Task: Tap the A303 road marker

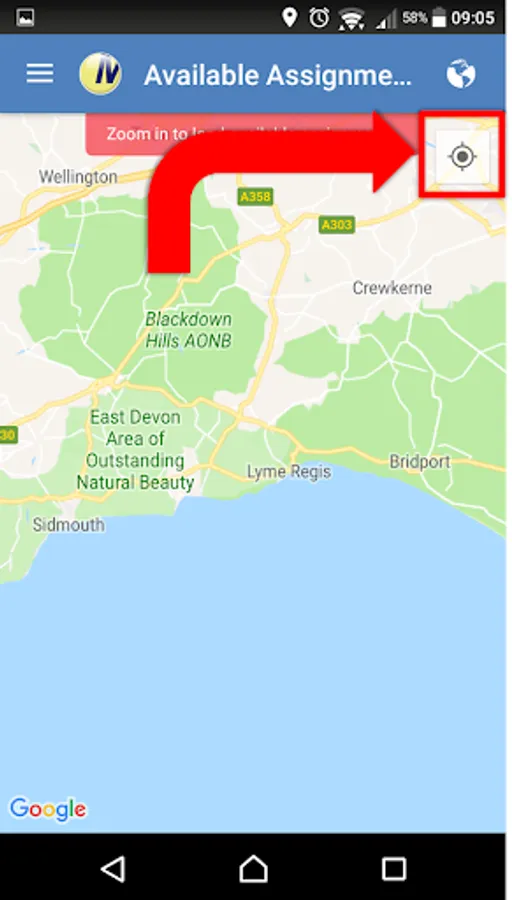Action: (x=337, y=224)
